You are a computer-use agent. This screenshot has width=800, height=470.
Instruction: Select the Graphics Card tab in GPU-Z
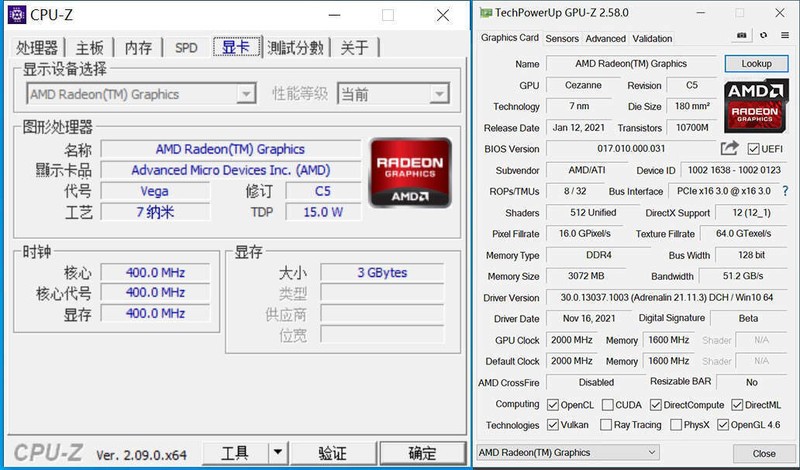point(510,38)
